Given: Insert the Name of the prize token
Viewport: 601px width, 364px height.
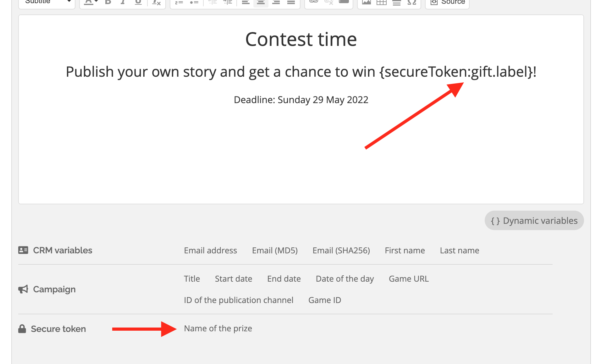Looking at the screenshot, I should click(218, 328).
